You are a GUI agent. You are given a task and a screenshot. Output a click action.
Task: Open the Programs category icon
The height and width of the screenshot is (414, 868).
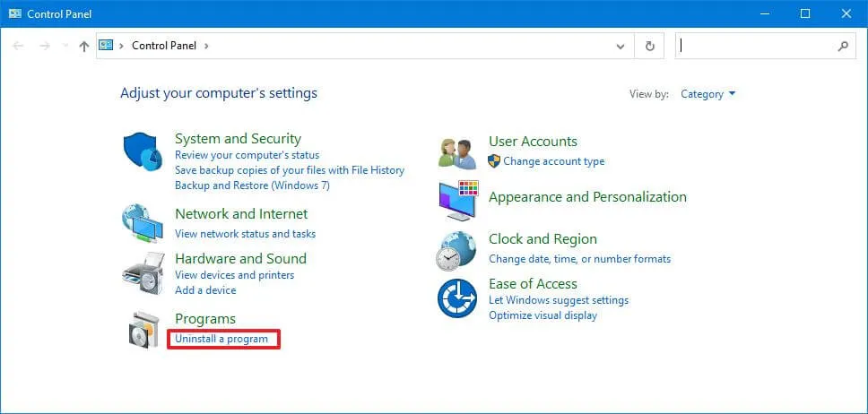[142, 331]
